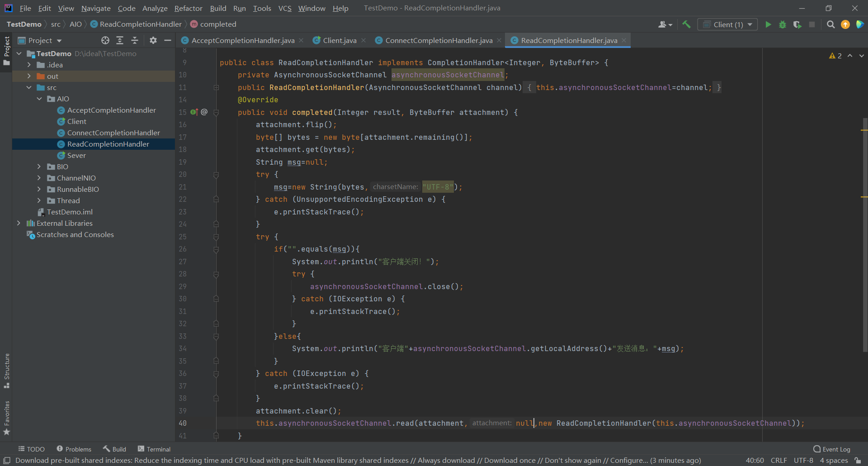Open the JetBrains toolbox icon
868x466 pixels.
click(860, 24)
